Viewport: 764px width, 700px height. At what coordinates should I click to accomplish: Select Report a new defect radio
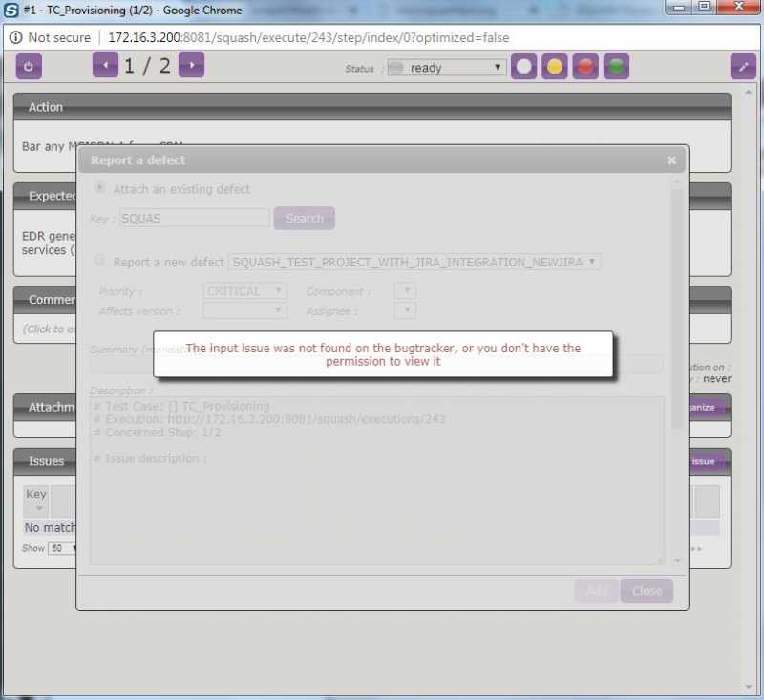99,261
